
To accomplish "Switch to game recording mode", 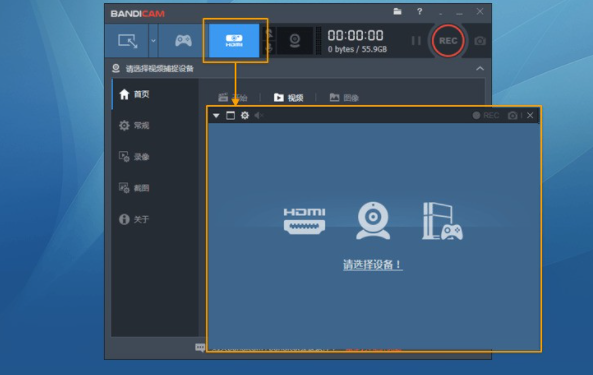I will 183,41.
